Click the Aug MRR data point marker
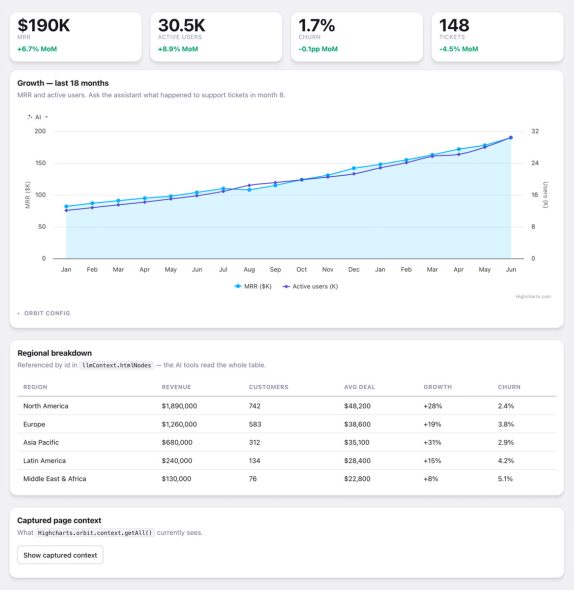Screen dimensions: 574x590 (x=249, y=190)
